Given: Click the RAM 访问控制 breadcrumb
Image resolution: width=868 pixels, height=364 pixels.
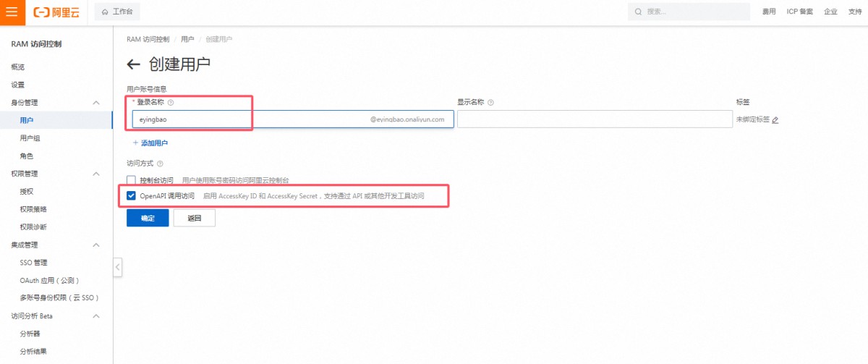Looking at the screenshot, I should point(148,39).
